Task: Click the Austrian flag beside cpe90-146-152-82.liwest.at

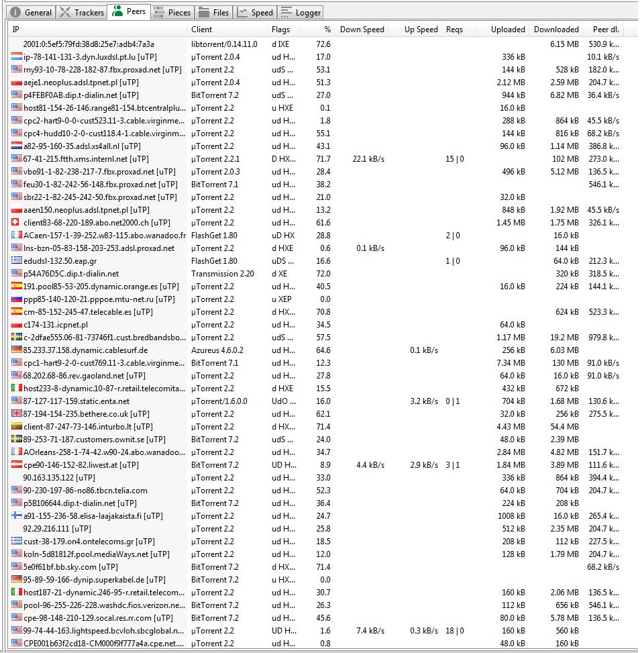Action: (x=17, y=464)
